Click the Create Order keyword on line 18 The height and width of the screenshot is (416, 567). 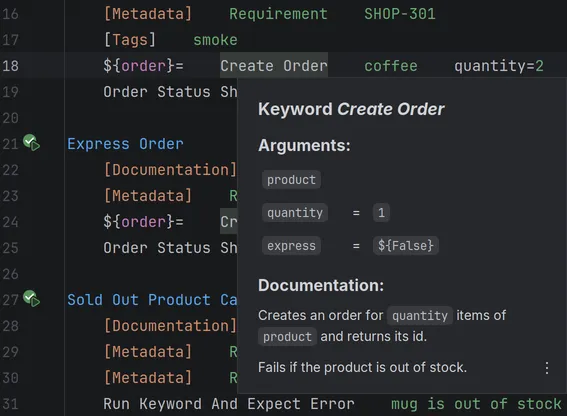click(274, 65)
